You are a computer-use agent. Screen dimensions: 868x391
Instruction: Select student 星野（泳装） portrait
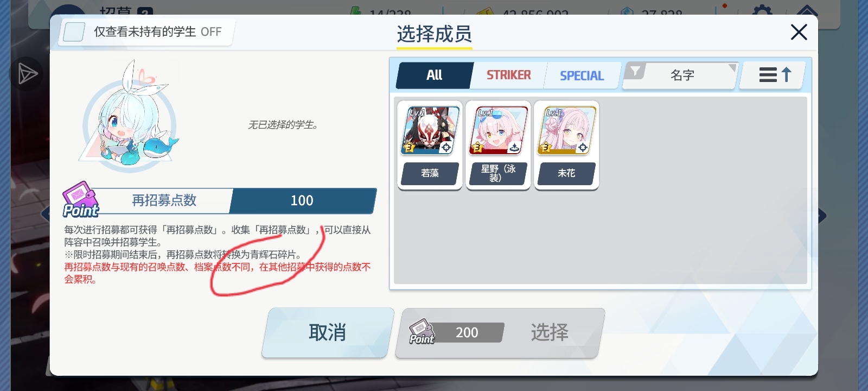tap(498, 130)
